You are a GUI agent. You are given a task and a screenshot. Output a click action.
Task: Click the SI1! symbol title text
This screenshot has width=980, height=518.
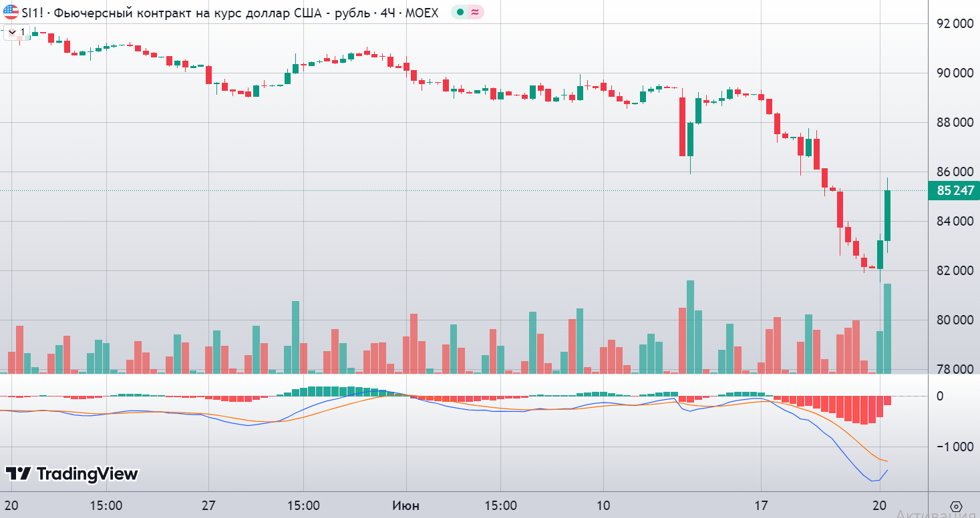pos(33,12)
